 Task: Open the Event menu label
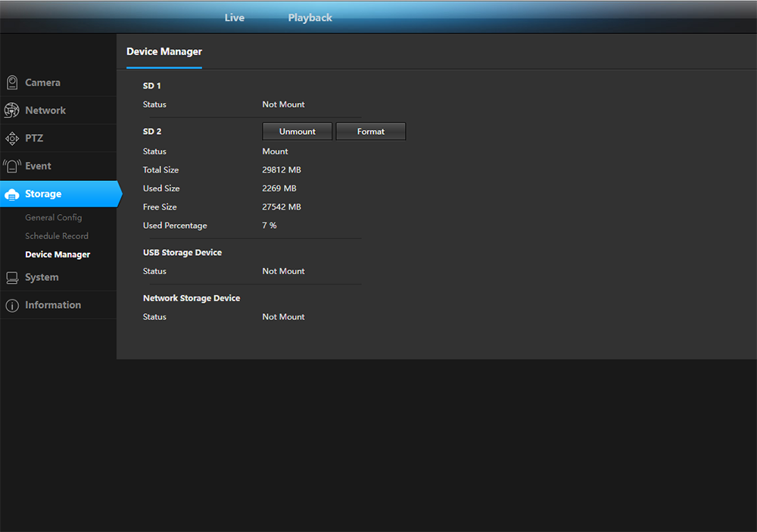tap(38, 166)
